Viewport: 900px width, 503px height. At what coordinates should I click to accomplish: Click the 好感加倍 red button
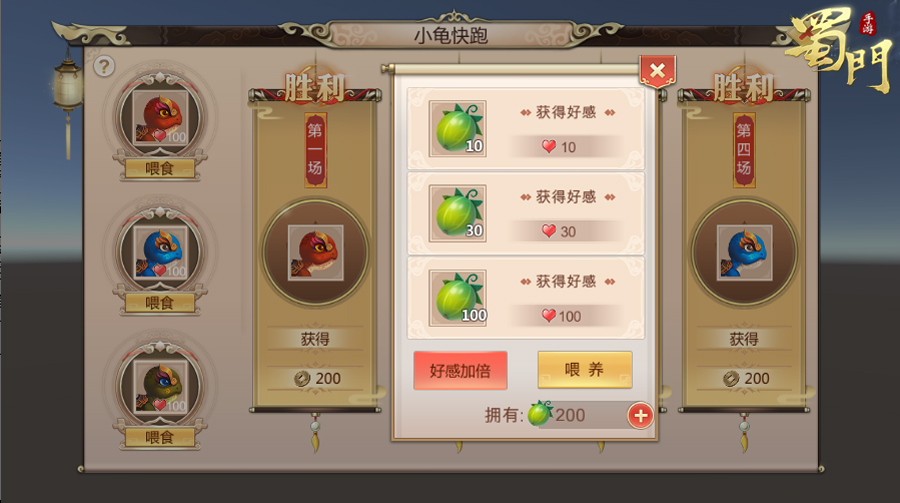pyautogui.click(x=460, y=370)
